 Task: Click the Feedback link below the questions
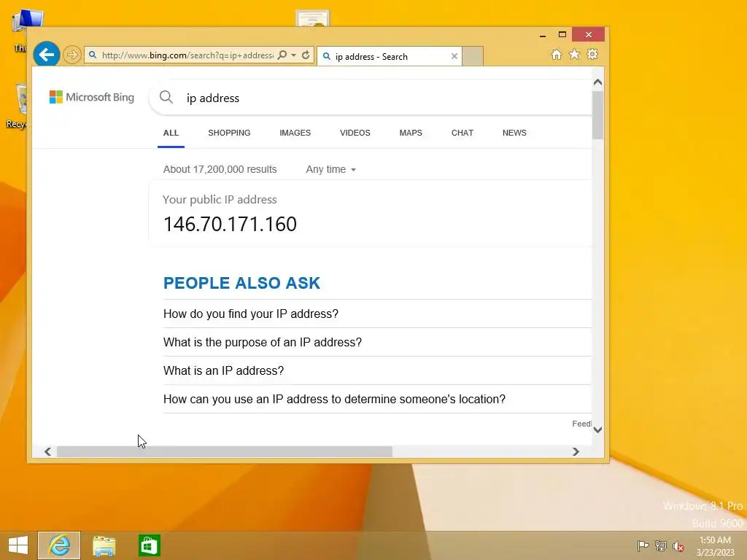(x=581, y=424)
